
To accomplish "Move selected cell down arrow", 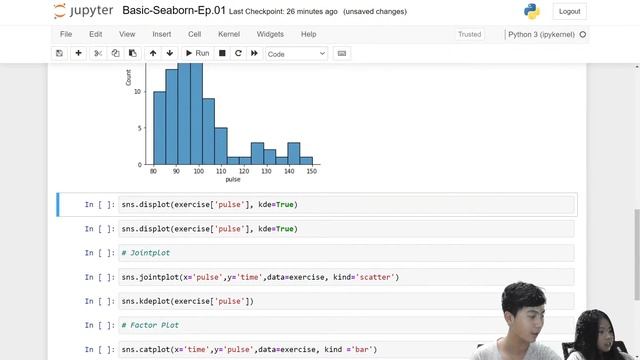I will [170, 53].
